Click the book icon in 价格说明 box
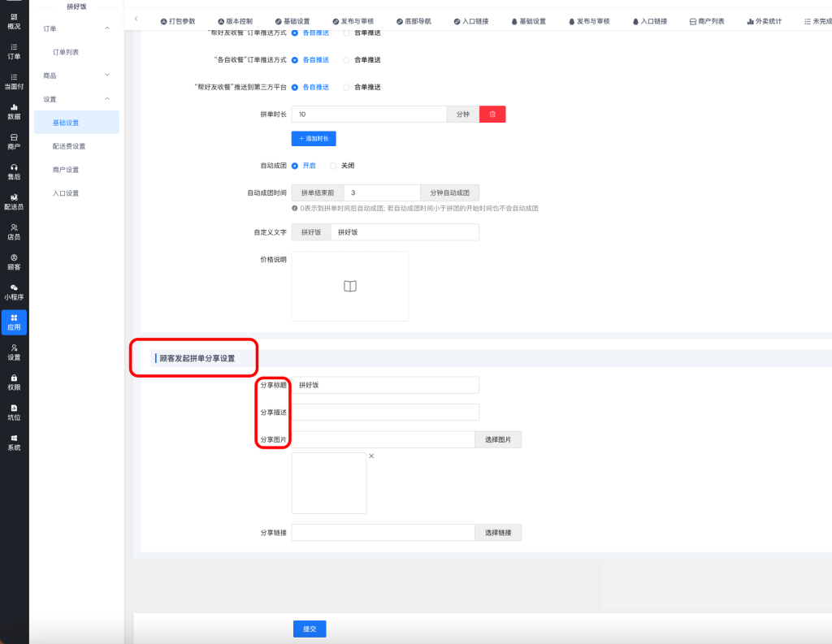 350,286
